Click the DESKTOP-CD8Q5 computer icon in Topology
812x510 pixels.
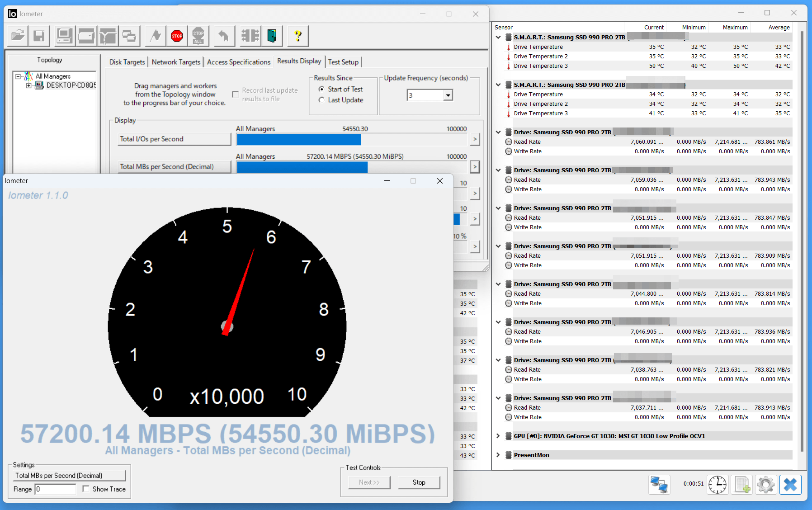39,85
